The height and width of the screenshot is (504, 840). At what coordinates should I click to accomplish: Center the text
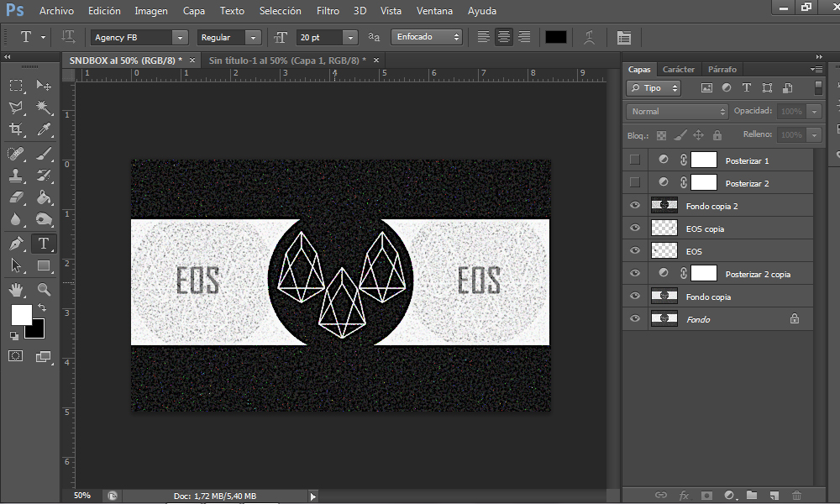(x=503, y=37)
